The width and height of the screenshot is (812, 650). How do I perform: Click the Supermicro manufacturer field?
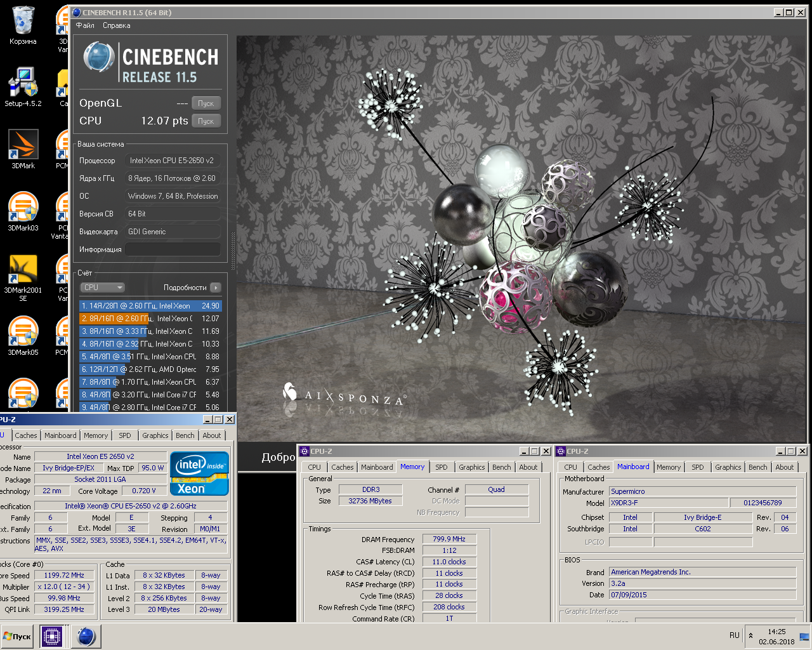tap(703, 491)
